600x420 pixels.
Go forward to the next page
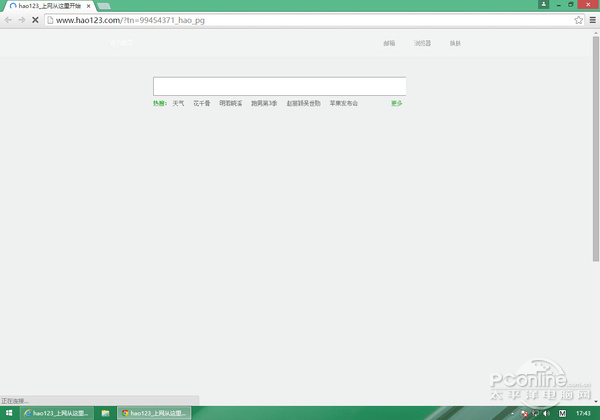(x=22, y=20)
